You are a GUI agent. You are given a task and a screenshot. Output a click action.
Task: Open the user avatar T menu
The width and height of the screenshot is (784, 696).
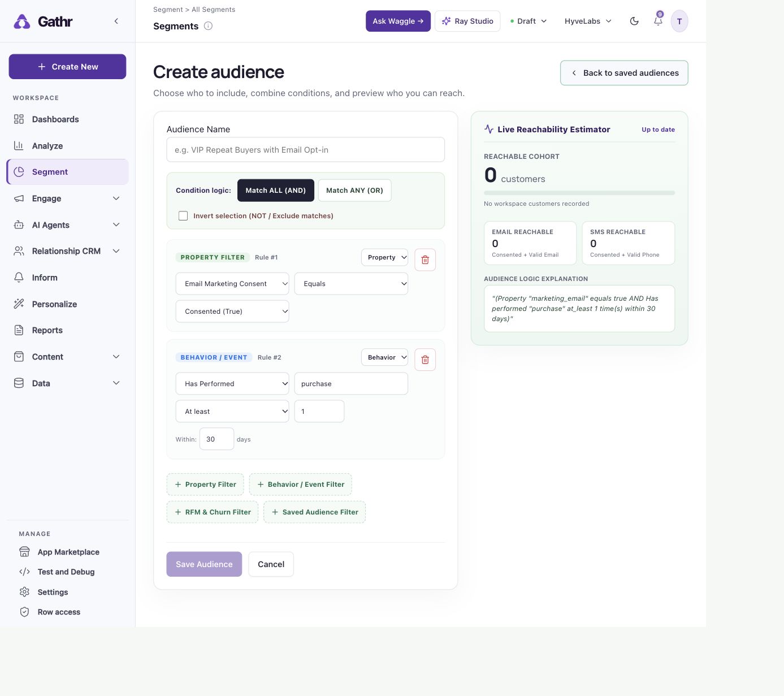click(x=679, y=21)
